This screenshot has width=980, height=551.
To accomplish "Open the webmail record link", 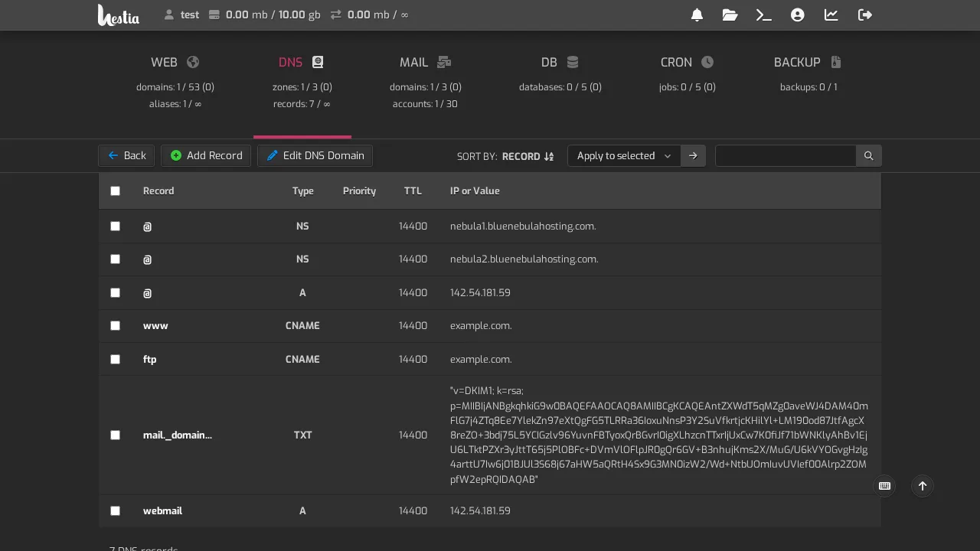I will coord(162,510).
